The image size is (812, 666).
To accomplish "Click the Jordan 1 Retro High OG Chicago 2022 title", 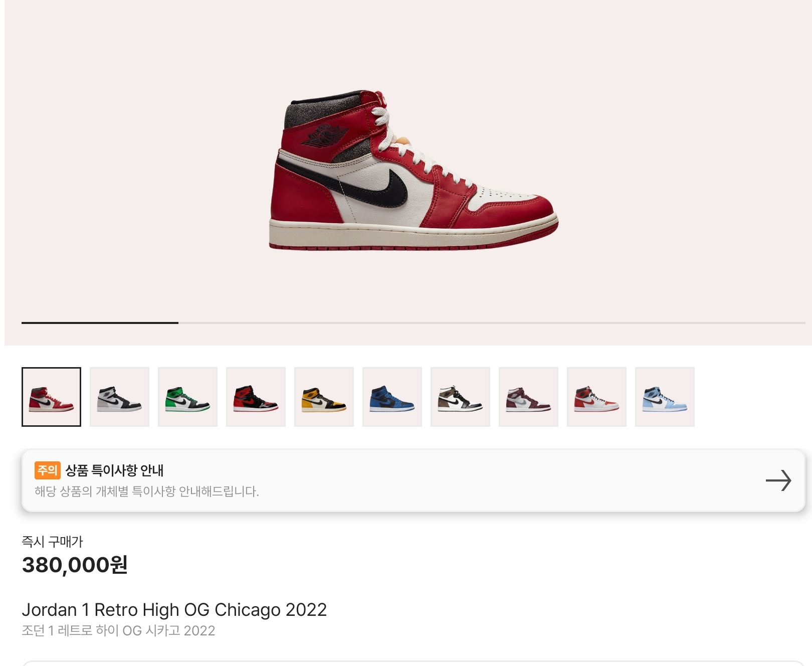I will (x=174, y=610).
